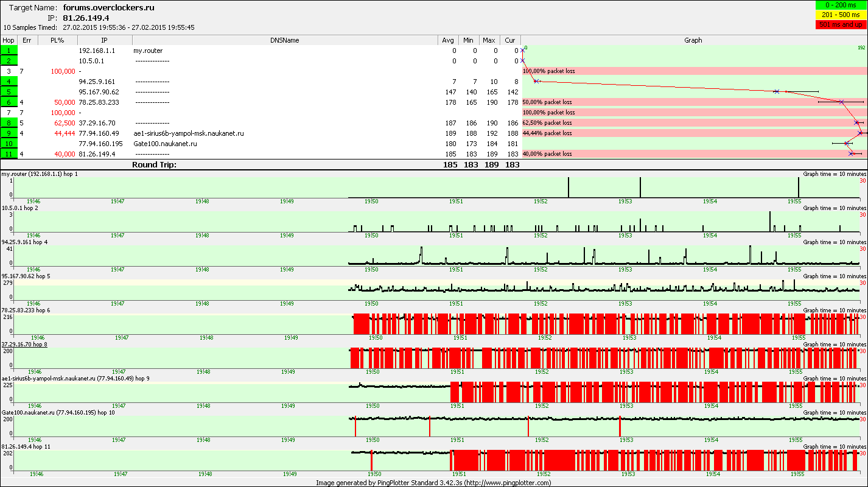Click the red 501 ms and up swatch
The image size is (868, 487).
pos(841,24)
